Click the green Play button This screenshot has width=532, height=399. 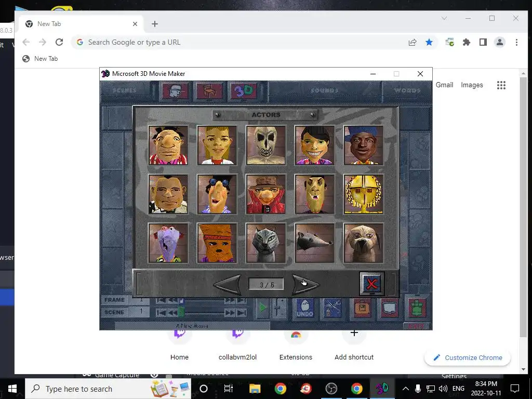(262, 308)
